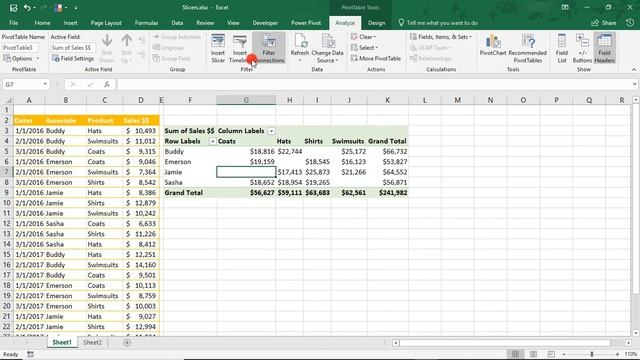Select the Sheet1 tab
Screen dimensions: 640x360
pyautogui.click(x=62, y=342)
